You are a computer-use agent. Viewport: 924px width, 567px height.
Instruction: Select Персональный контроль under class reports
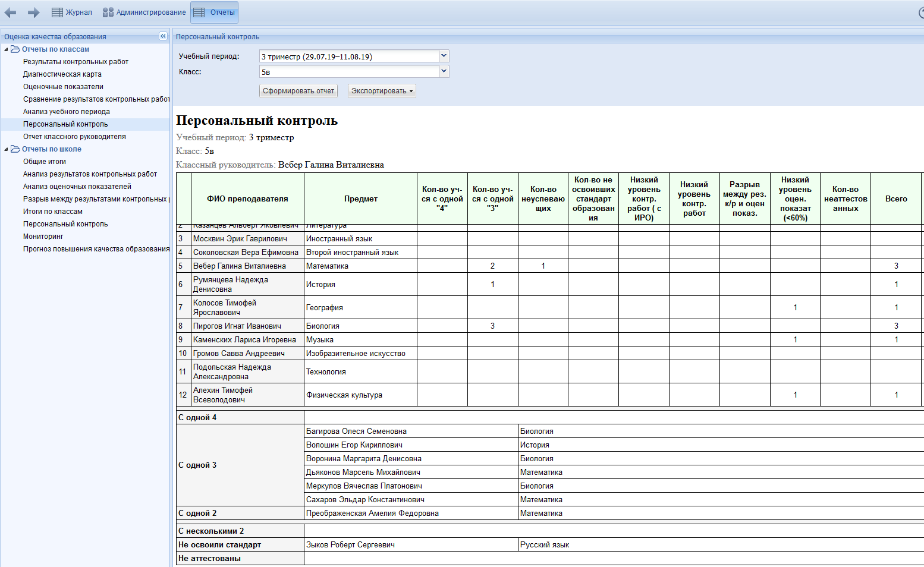click(65, 124)
